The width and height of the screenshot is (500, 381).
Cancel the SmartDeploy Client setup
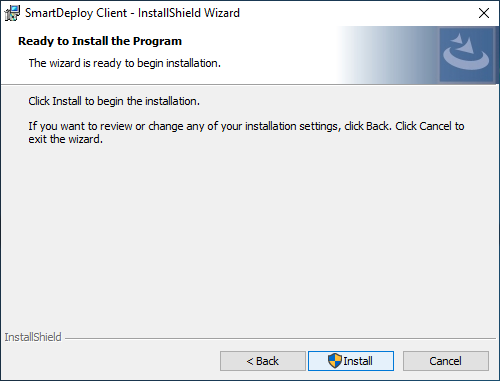[x=446, y=361]
